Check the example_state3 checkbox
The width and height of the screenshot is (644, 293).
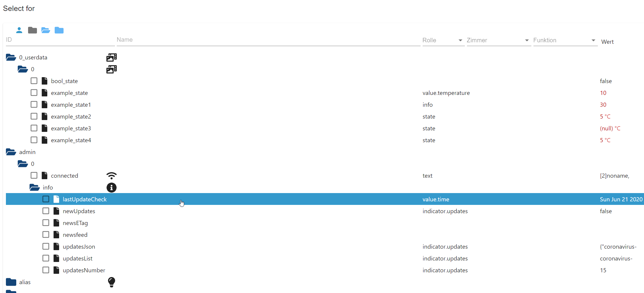click(x=34, y=128)
